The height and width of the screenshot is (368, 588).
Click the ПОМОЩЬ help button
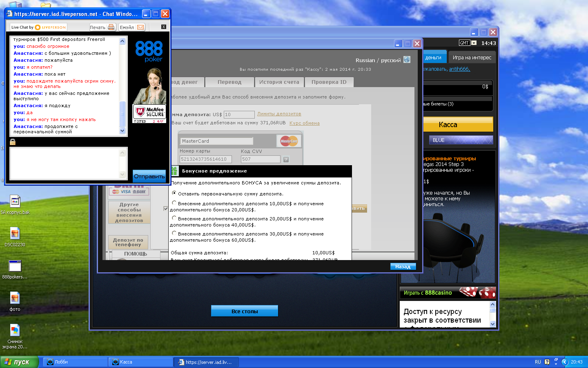click(x=136, y=254)
